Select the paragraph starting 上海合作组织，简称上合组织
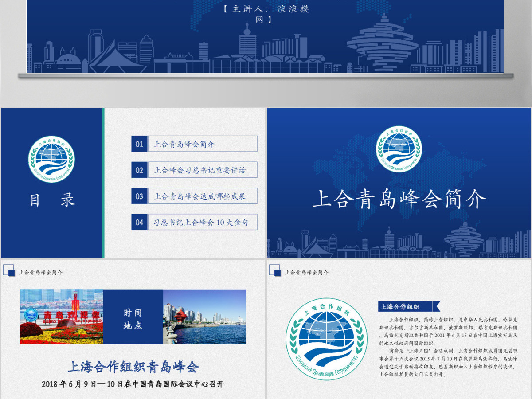Image resolution: width=532 pixels, height=399 pixels. pos(448,331)
